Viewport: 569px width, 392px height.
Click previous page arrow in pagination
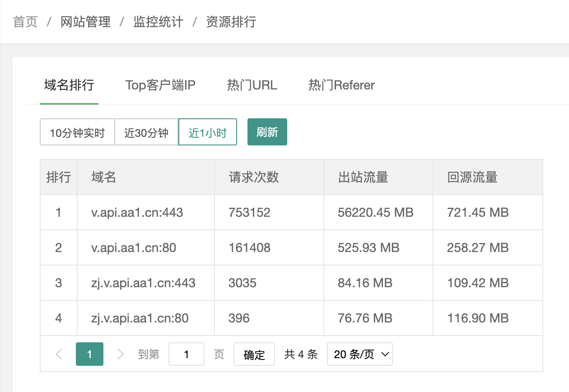pos(59,354)
